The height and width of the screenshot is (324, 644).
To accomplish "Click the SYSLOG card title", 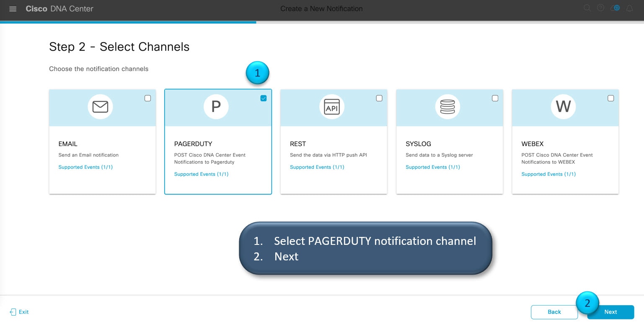I will [418, 144].
